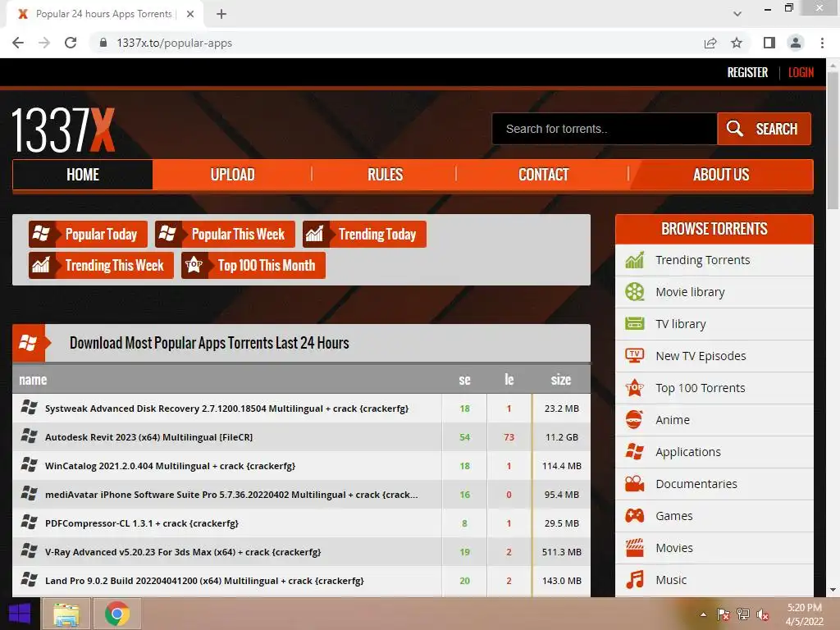Click the Chrome taskbar icon
The image size is (840, 630).
(x=117, y=614)
